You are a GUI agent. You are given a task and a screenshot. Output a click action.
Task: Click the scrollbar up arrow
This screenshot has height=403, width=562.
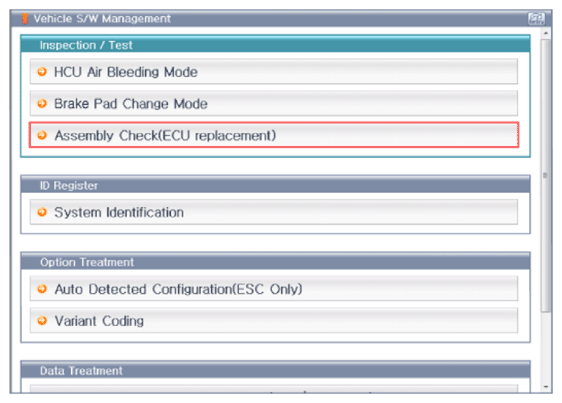(546, 33)
